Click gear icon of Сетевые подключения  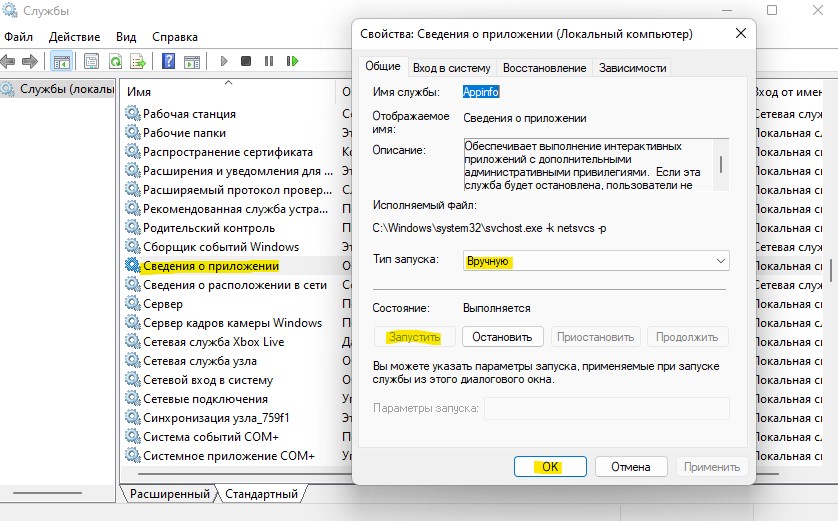133,398
